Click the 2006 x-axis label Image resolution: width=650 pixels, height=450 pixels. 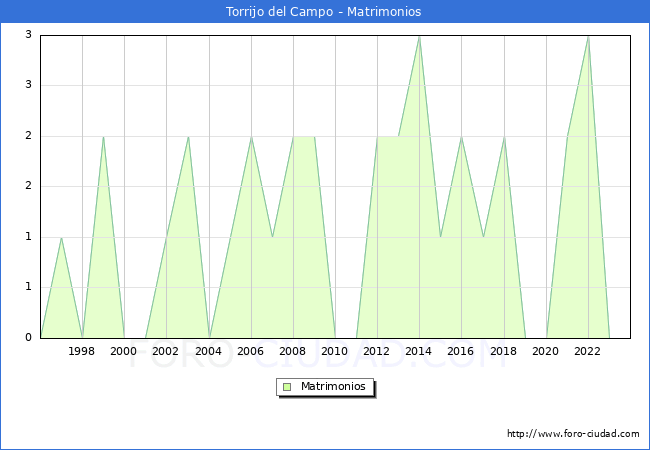pos(250,351)
